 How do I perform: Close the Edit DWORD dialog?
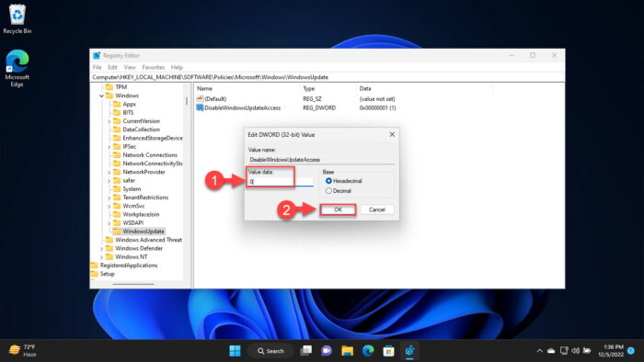pyautogui.click(x=392, y=134)
